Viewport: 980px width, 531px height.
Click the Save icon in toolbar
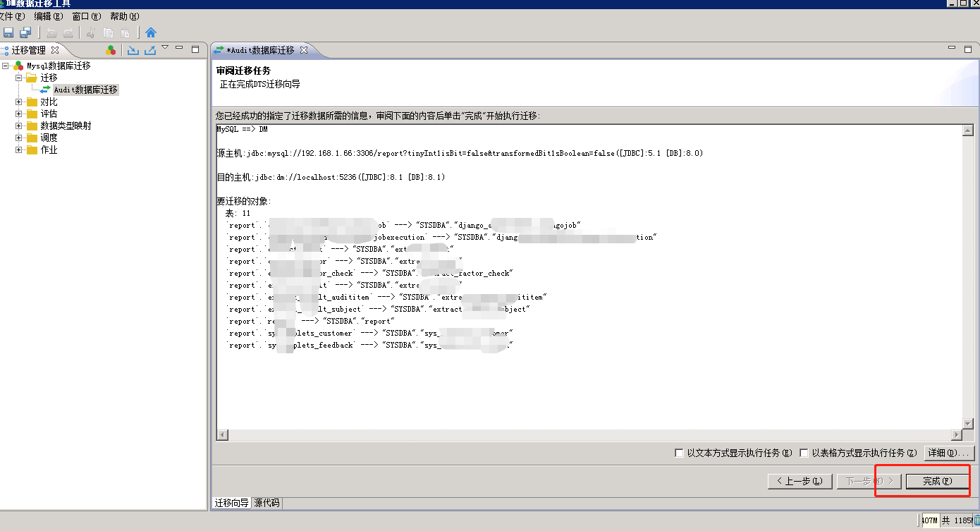8,32
